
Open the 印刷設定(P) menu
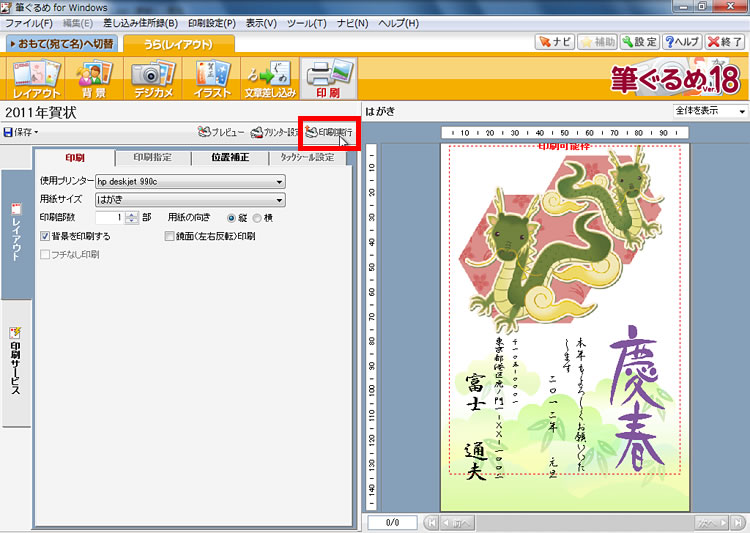click(212, 23)
